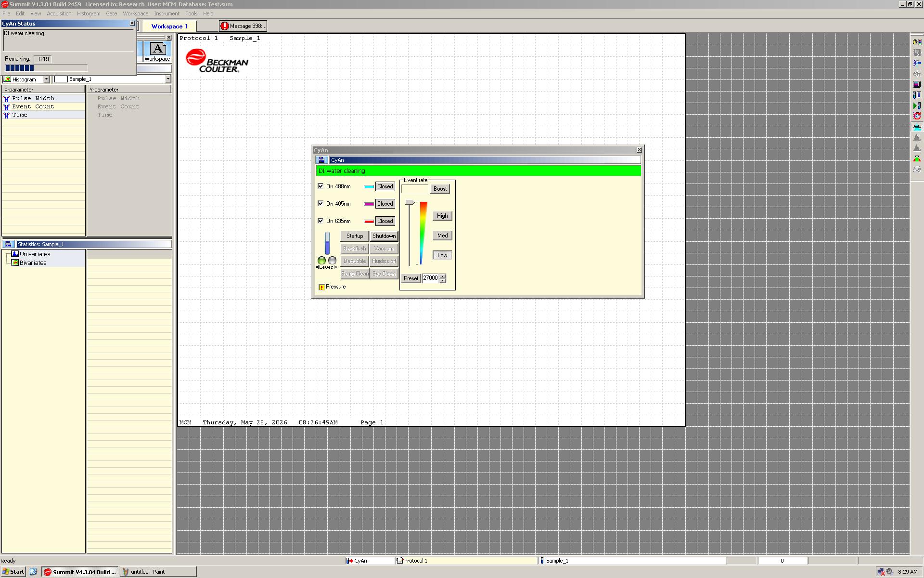
Task: Click the event rate slider handle
Action: (410, 202)
